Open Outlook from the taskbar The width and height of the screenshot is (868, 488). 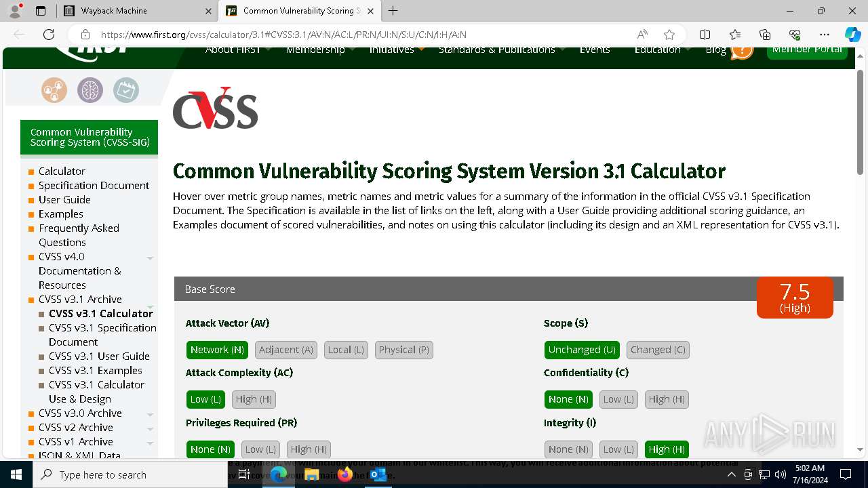point(378,474)
